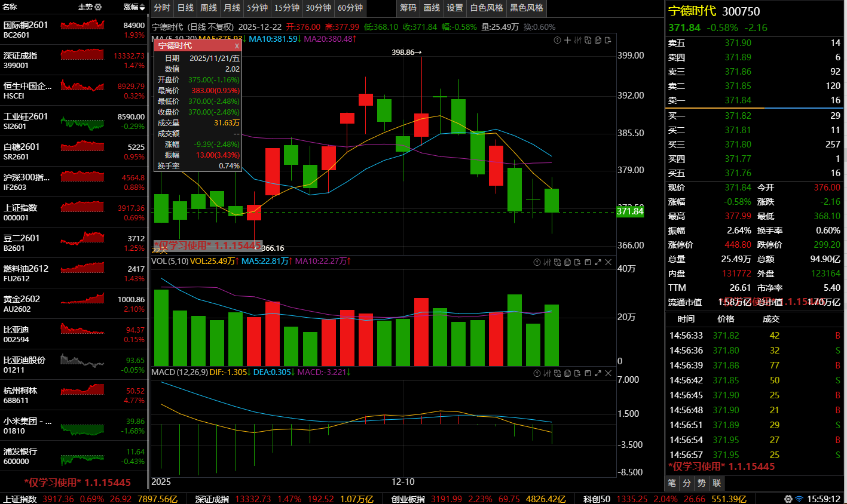
Task: Click the plus icon to add an indicator to the main chart
Action: (567, 40)
